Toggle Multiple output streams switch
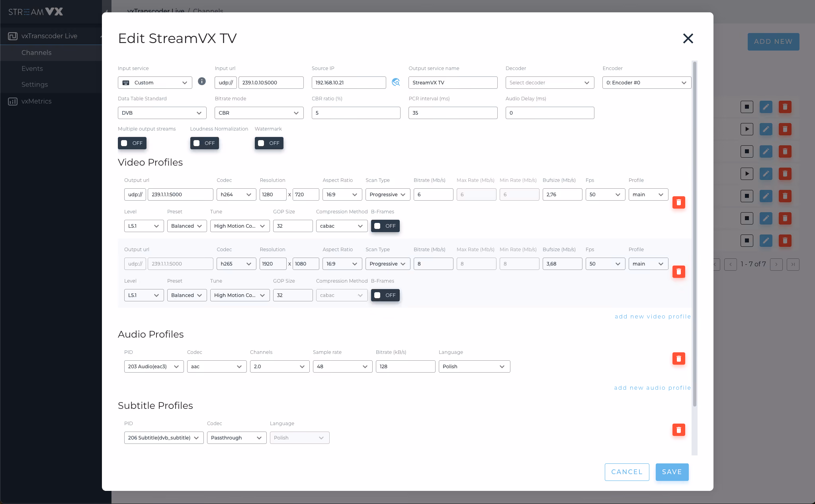Viewport: 815px width, 504px height. 132,143
